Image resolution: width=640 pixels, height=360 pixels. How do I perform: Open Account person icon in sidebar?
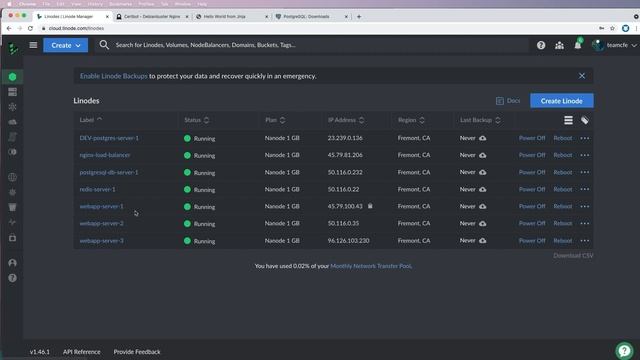click(x=12, y=263)
